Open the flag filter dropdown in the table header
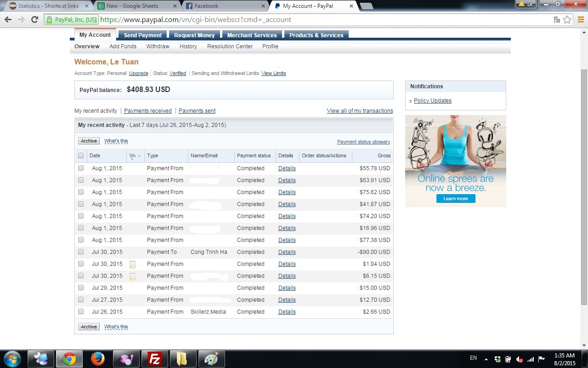Screen dimensions: 588x368 (135, 156)
